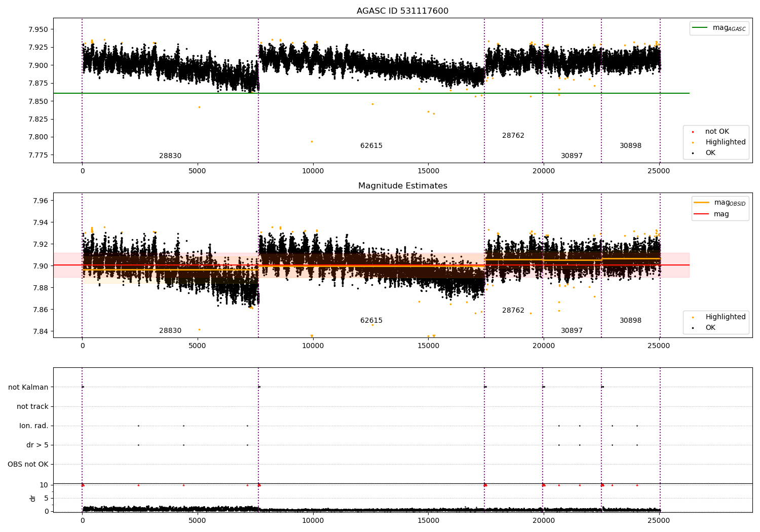Click the "OBS not OK" axis label
This screenshot has width=760, height=532.
[28, 465]
